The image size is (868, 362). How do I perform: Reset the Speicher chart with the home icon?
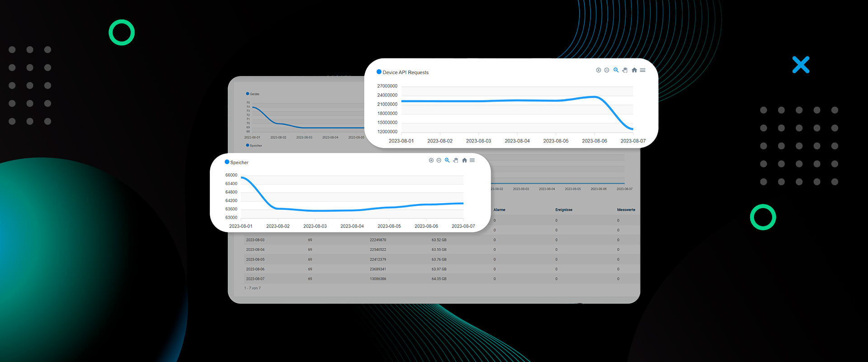[x=464, y=160]
